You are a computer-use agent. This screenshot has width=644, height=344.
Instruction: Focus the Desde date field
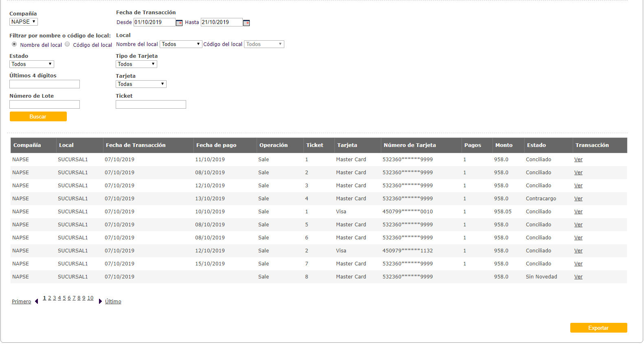click(x=154, y=22)
